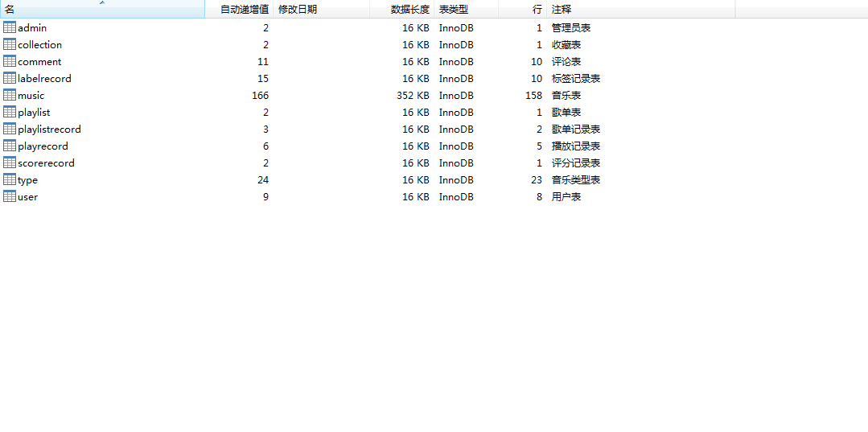Click the playlist table icon
The image size is (868, 432).
[x=10, y=112]
